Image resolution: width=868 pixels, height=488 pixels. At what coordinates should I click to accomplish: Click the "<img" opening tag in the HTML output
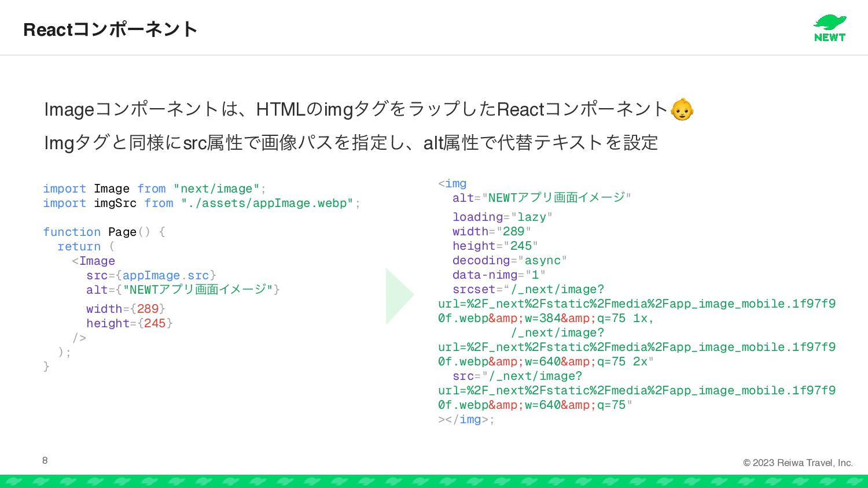click(x=453, y=183)
